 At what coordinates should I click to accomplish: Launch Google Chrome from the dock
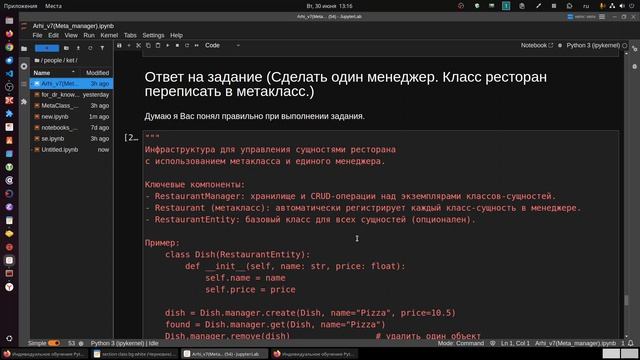9,47
